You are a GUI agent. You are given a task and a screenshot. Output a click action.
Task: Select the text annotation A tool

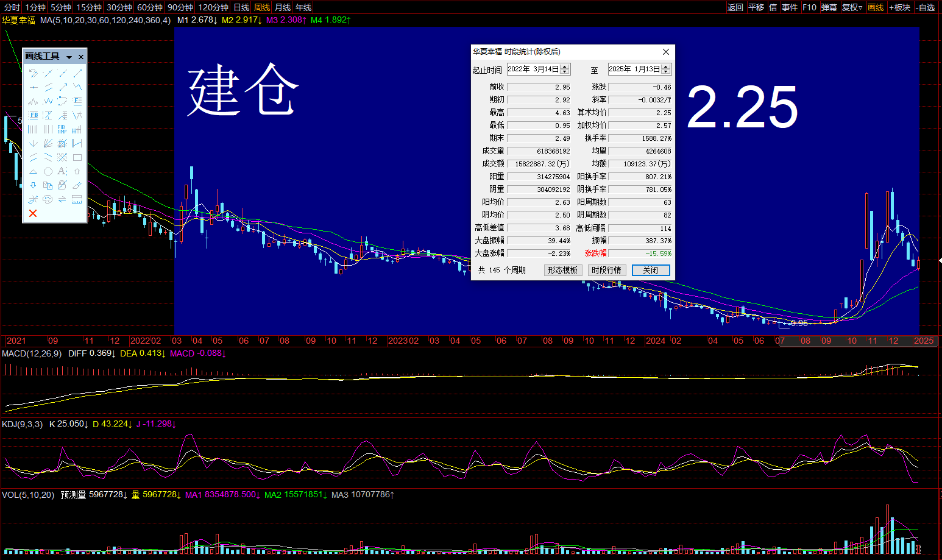[x=62, y=171]
